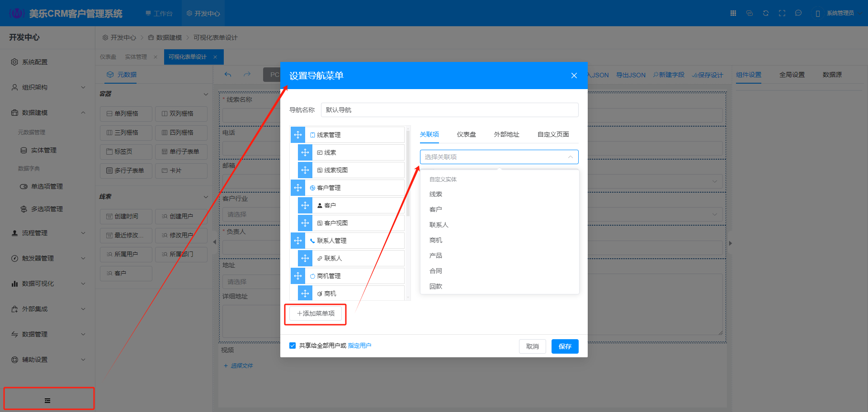Switch to 外部地址 tab in dialog

point(506,134)
